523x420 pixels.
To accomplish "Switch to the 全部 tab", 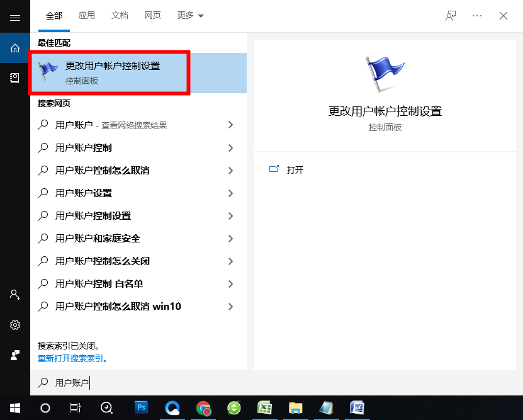I will [x=54, y=16].
